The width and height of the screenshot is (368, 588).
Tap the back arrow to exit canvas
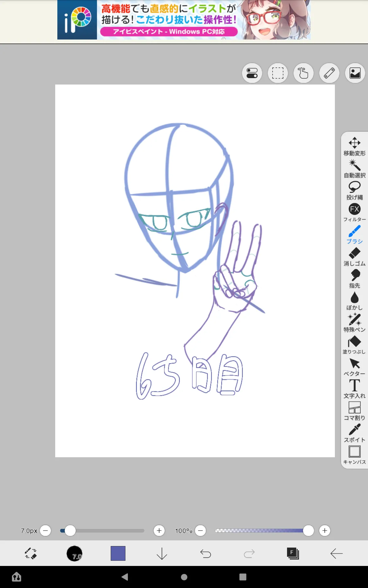pos(336,553)
